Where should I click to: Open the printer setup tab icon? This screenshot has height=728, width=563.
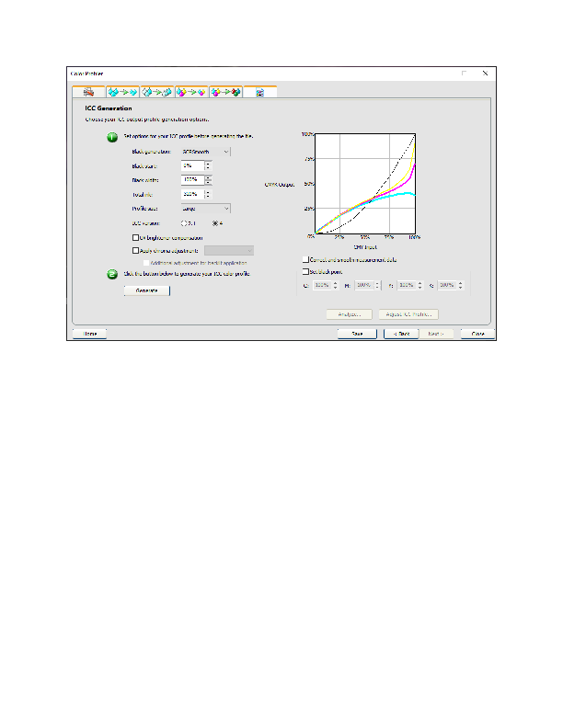[88, 92]
